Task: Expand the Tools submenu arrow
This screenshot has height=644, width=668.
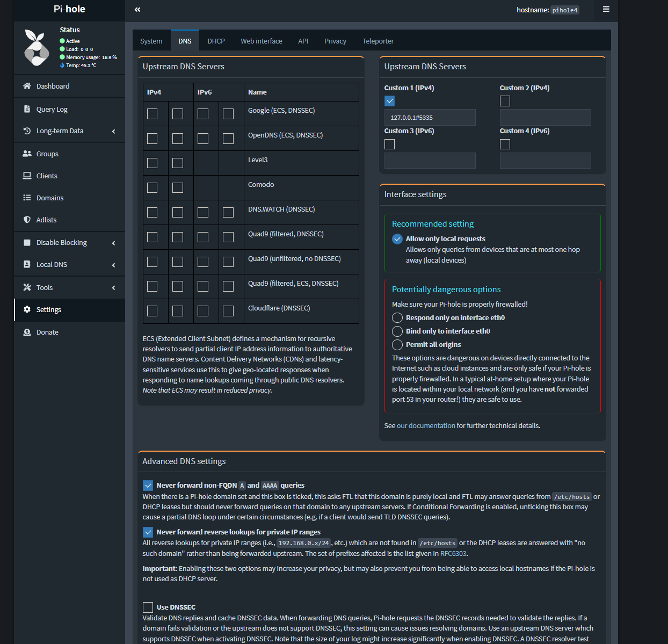Action: [x=113, y=288]
